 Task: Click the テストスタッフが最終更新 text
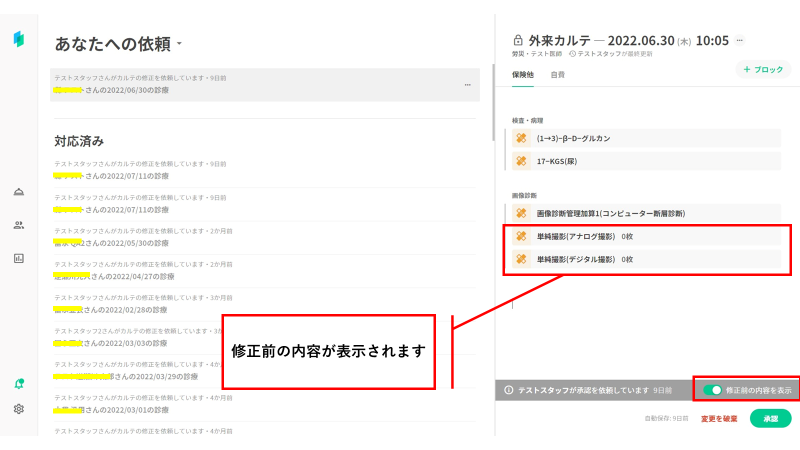615,54
